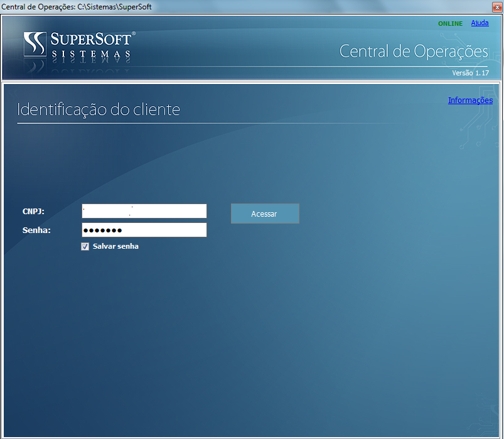Open the Ajuda help link
Screen dimensions: 504x439
[480, 23]
